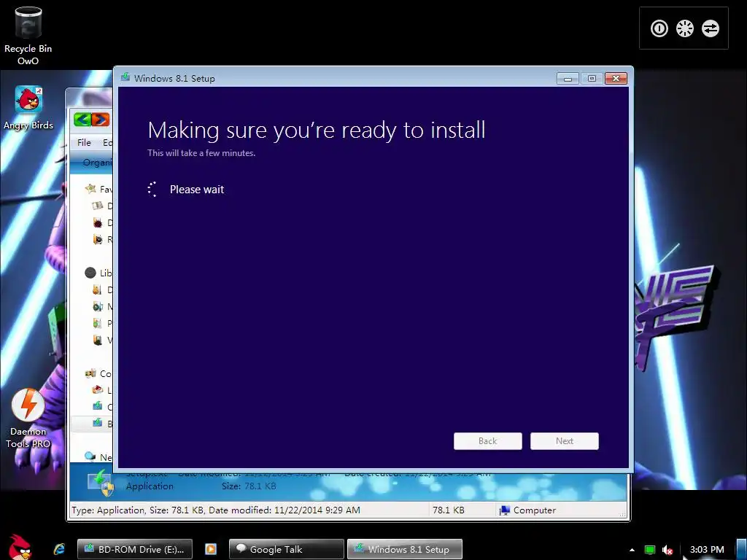Click the 'Please wait' loading spinner

point(152,189)
